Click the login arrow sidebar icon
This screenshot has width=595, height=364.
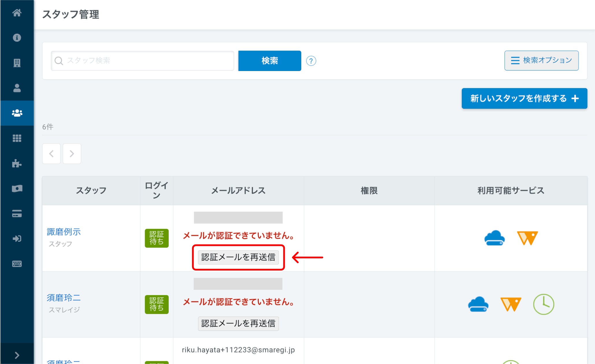(17, 239)
